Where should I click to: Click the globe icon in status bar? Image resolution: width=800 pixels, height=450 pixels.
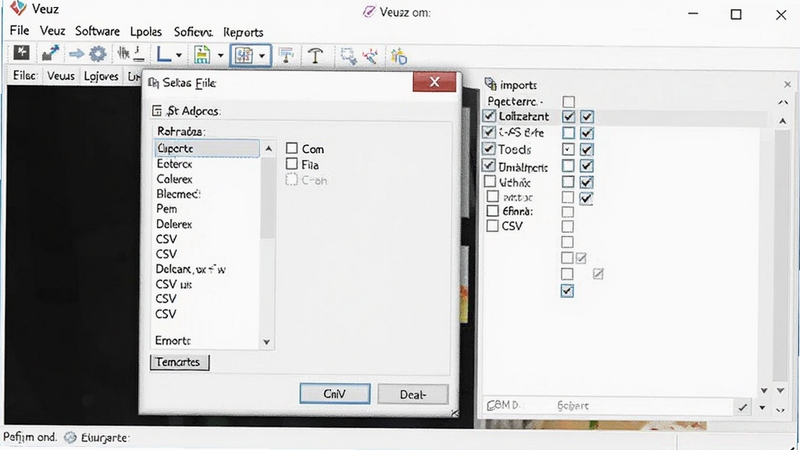70,437
